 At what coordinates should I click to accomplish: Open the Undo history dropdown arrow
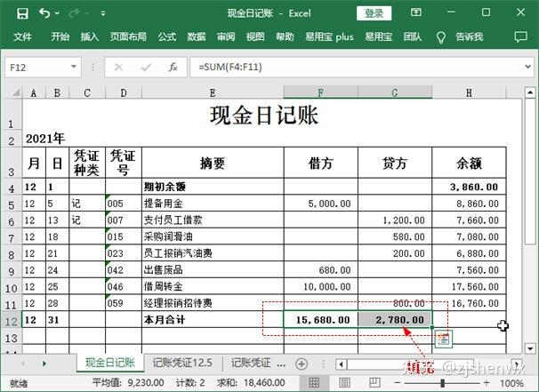click(59, 13)
